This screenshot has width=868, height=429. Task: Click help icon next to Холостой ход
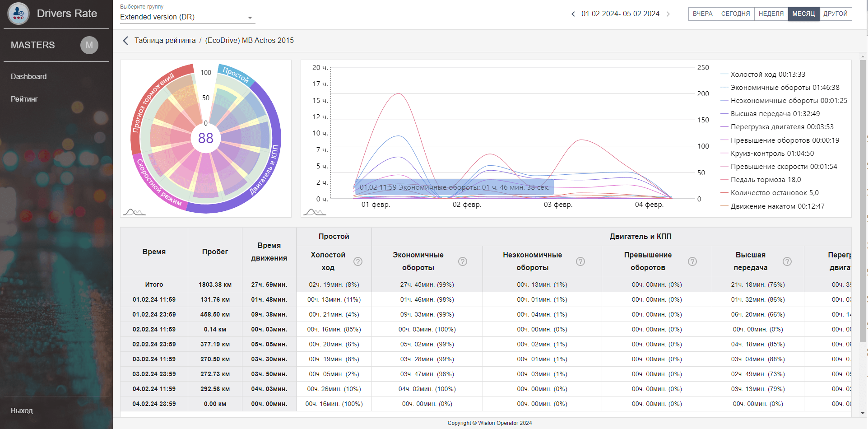pyautogui.click(x=358, y=261)
